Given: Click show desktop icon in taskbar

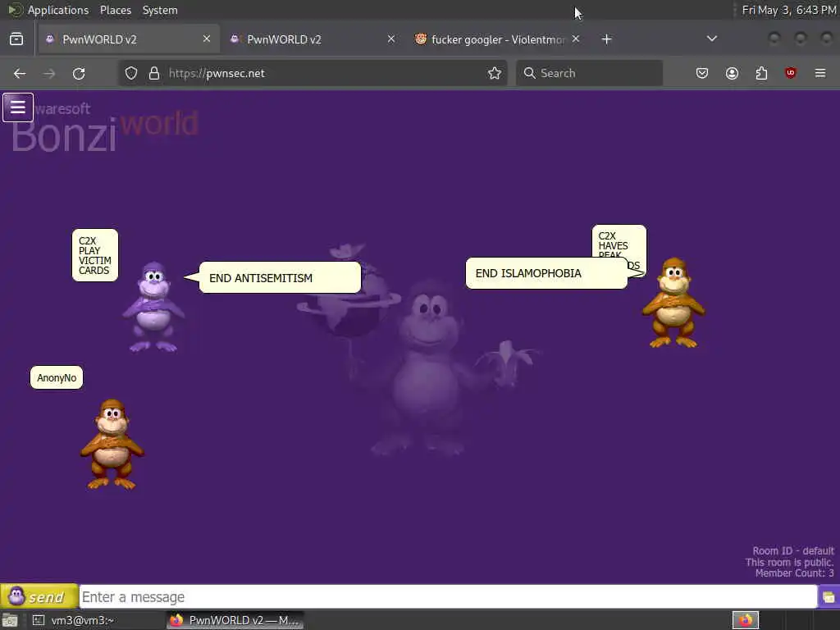Looking at the screenshot, I should click(10, 620).
